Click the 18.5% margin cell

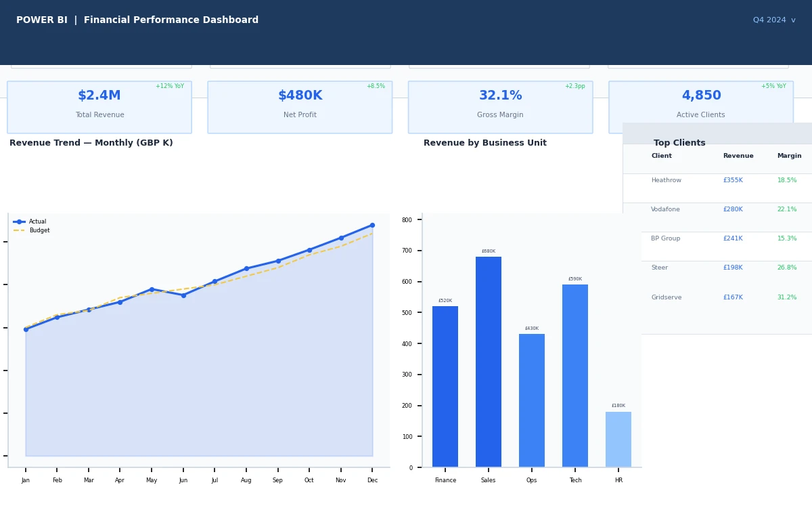[x=787, y=181]
